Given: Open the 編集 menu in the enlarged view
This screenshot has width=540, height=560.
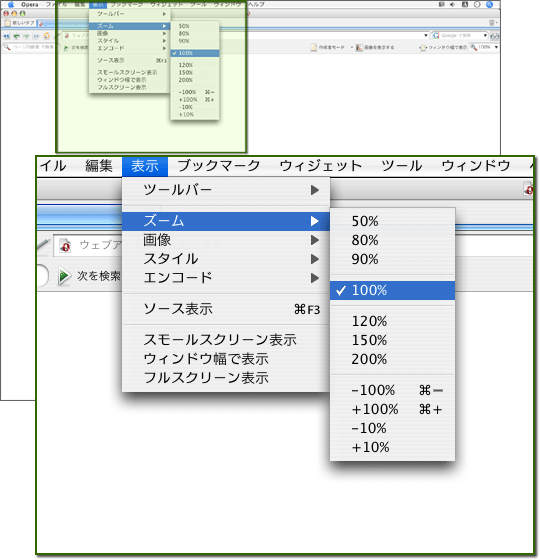Looking at the screenshot, I should 99,166.
